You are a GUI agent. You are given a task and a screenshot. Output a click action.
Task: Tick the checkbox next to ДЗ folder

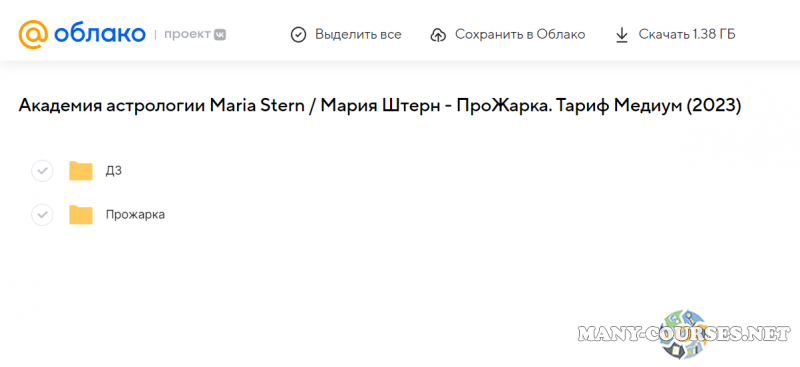pos(42,171)
